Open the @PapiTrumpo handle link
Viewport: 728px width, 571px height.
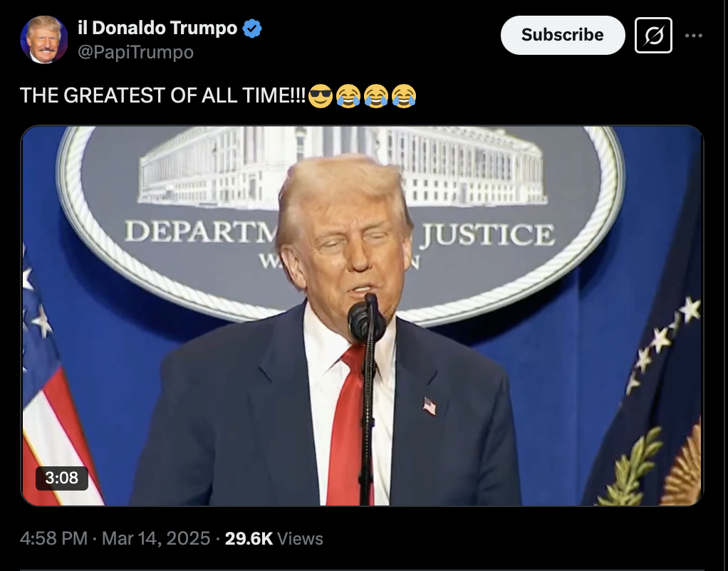click(x=135, y=52)
